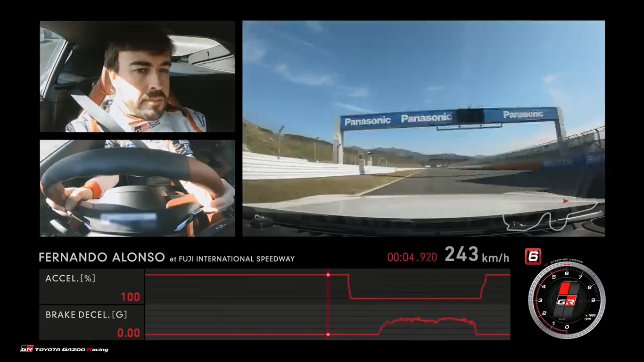Select the onboard front camera view
This screenshot has width=644, height=362.
(423, 128)
